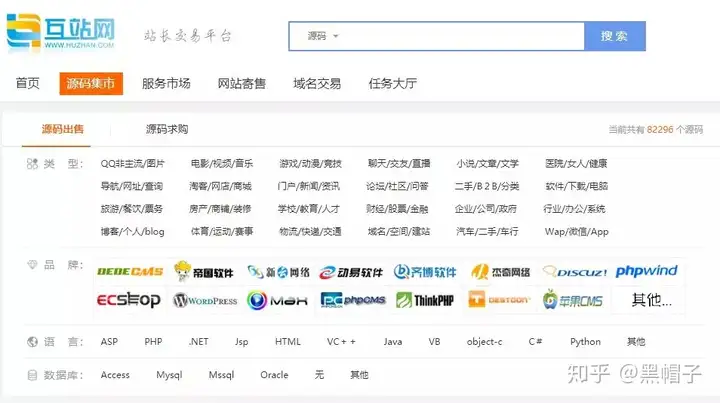Click the 帝国软件 brand logo

click(204, 271)
